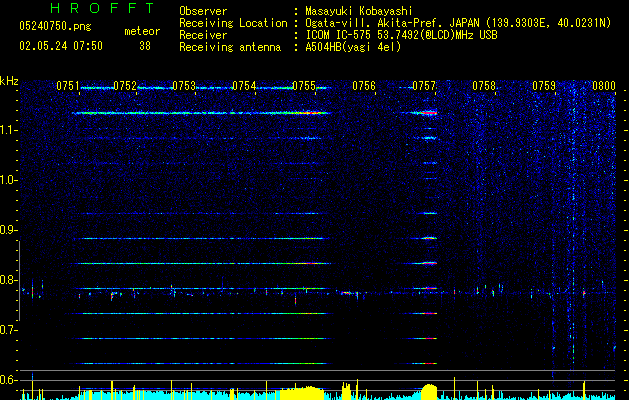Click the 0.9 frequency axis label
The image size is (629, 400).
[x=8, y=230]
